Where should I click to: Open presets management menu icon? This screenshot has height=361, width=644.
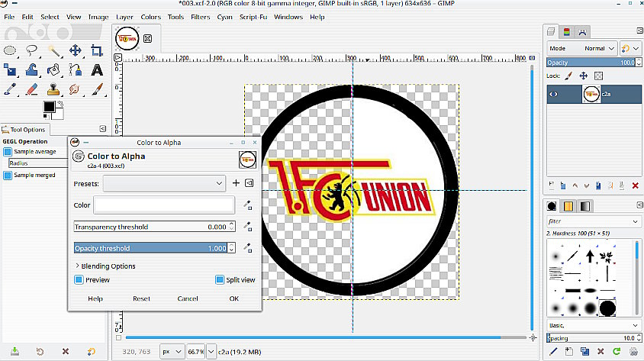click(x=250, y=183)
